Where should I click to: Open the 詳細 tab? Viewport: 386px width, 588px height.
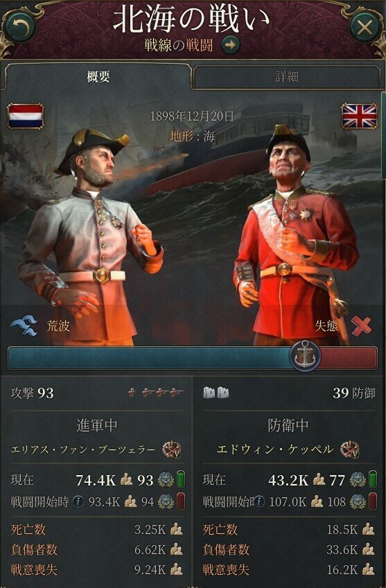287,77
